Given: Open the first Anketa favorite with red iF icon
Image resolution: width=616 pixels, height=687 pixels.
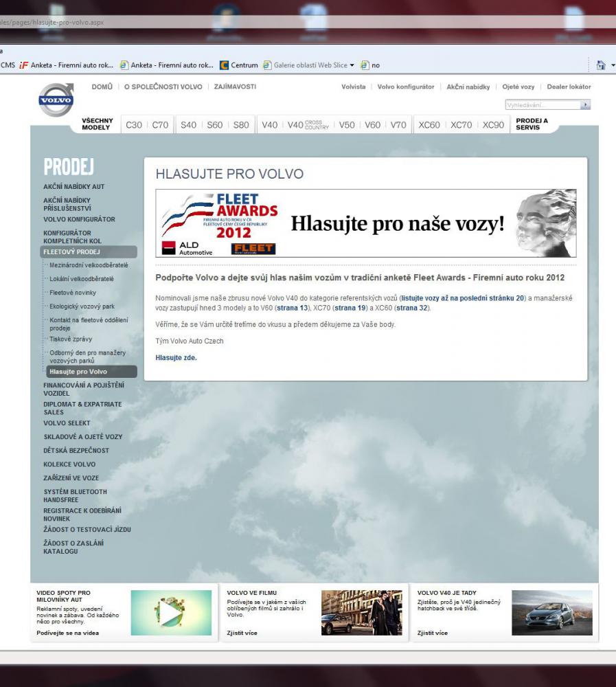Looking at the screenshot, I should (x=67, y=65).
